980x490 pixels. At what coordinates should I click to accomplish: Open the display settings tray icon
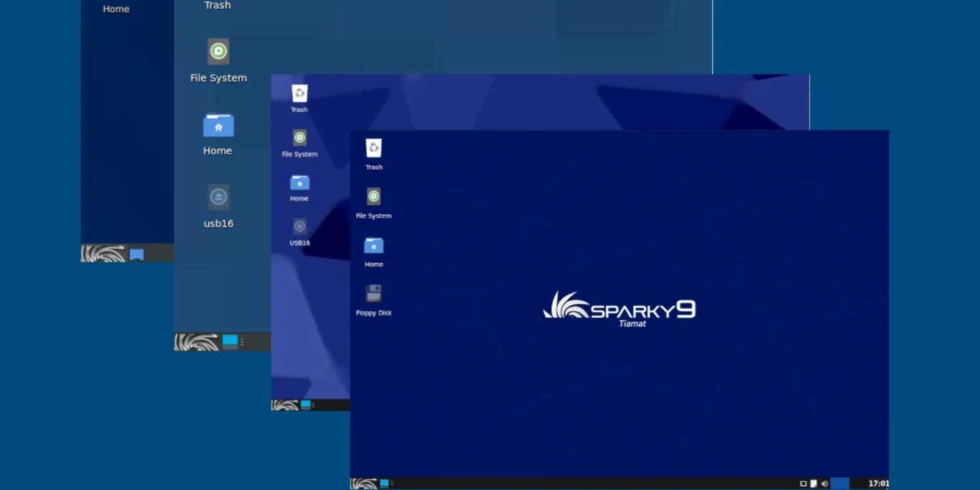point(803,483)
